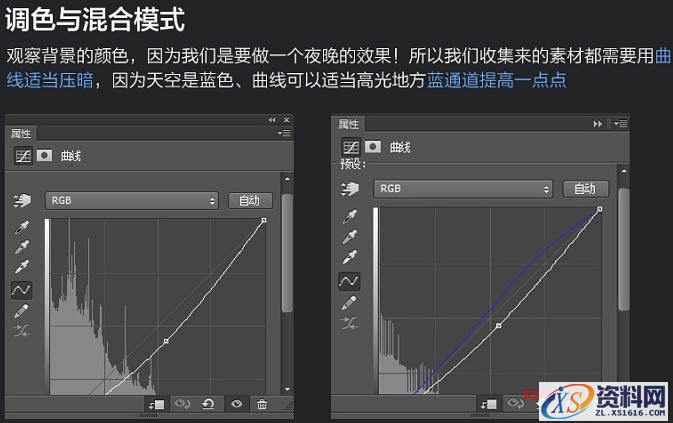Image resolution: width=673 pixels, height=423 pixels.
Task: Choose pencil draw-curve tool in right panel
Action: [x=349, y=302]
